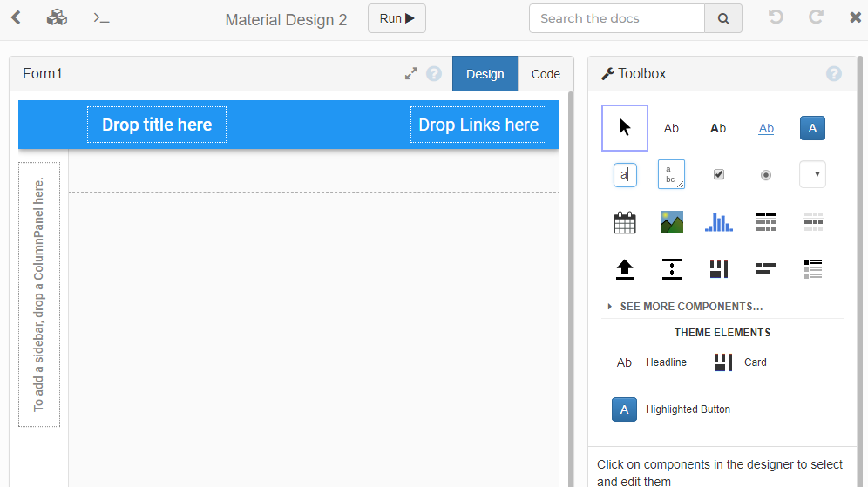868x487 pixels.
Task: Open help for the Form1 designer
Action: [434, 73]
